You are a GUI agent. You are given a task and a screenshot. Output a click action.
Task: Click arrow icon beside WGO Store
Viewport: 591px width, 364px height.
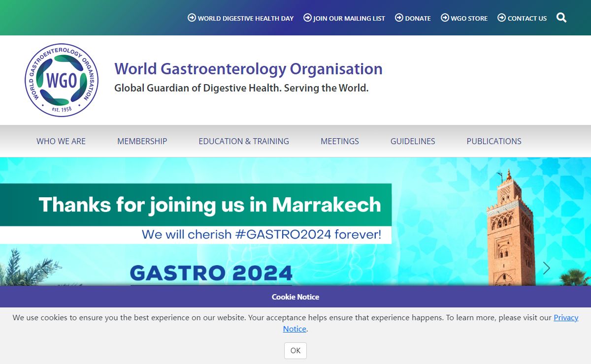pyautogui.click(x=445, y=18)
